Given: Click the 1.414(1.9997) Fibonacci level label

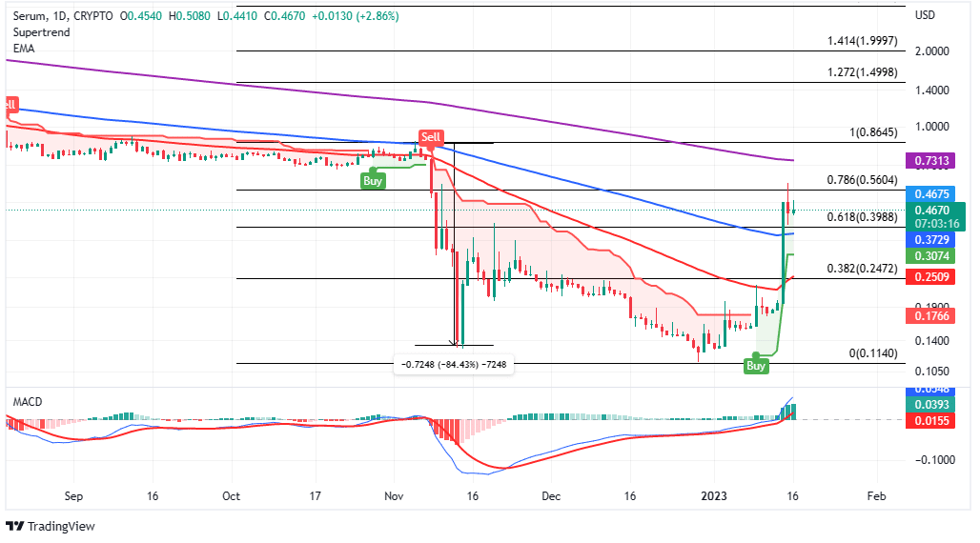Looking at the screenshot, I should (x=862, y=41).
